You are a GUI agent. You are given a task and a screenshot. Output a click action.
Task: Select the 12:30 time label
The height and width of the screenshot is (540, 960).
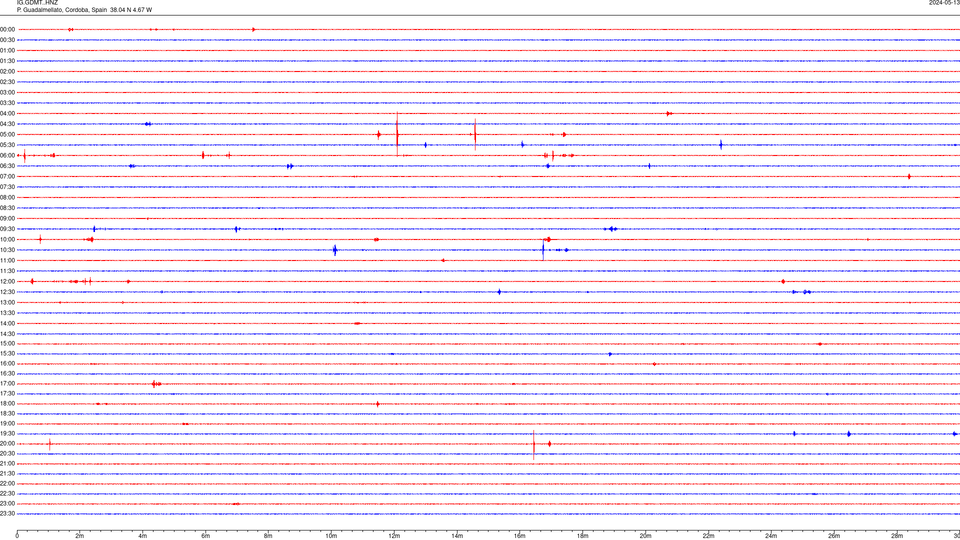click(x=7, y=292)
